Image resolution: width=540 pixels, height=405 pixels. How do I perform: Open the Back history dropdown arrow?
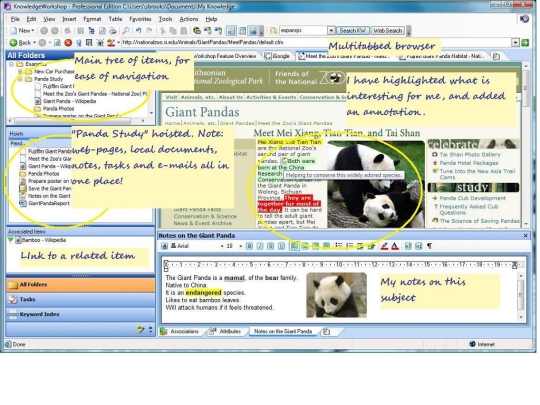point(34,43)
